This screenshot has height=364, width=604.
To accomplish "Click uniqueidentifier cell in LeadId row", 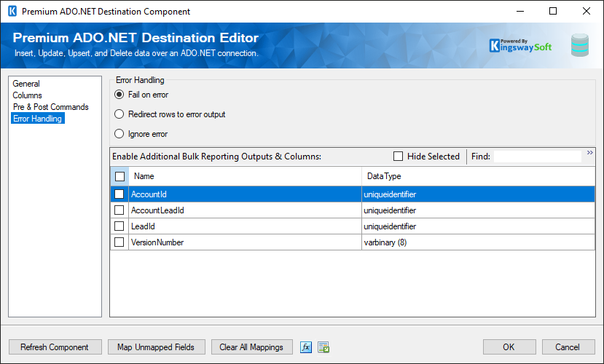I will point(479,226).
